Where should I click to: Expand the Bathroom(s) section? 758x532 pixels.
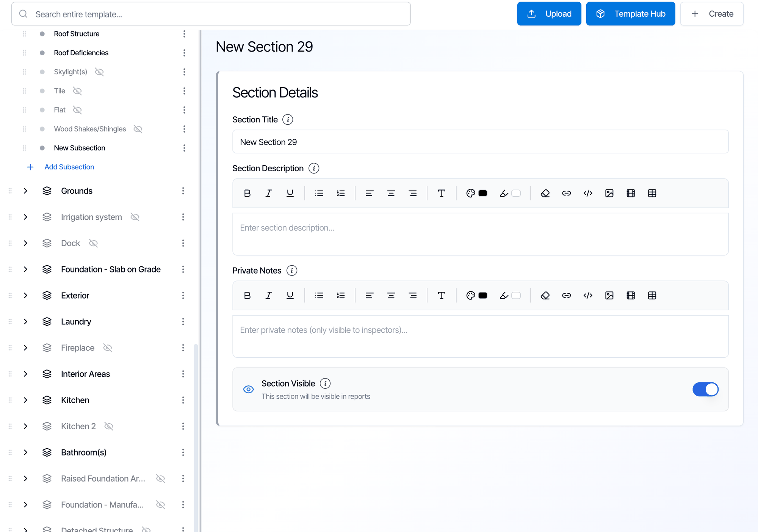point(25,452)
